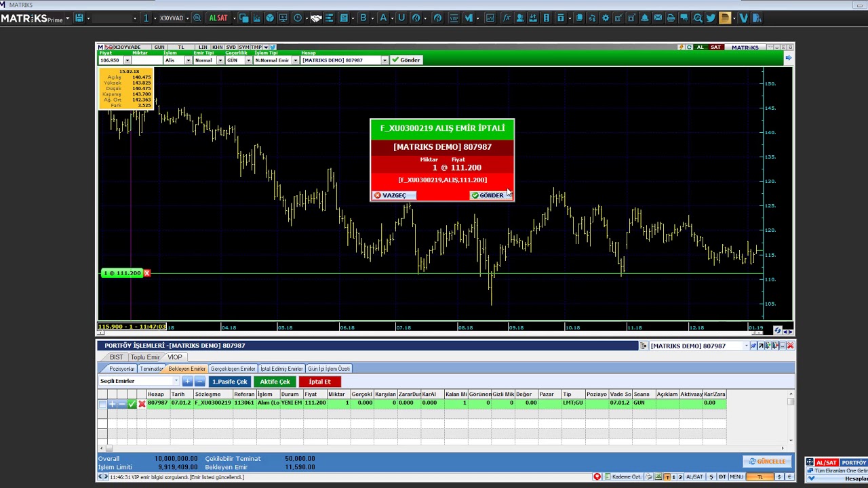This screenshot has width=868, height=488.
Task: Click the A letter toolbar icon
Action: point(383,18)
